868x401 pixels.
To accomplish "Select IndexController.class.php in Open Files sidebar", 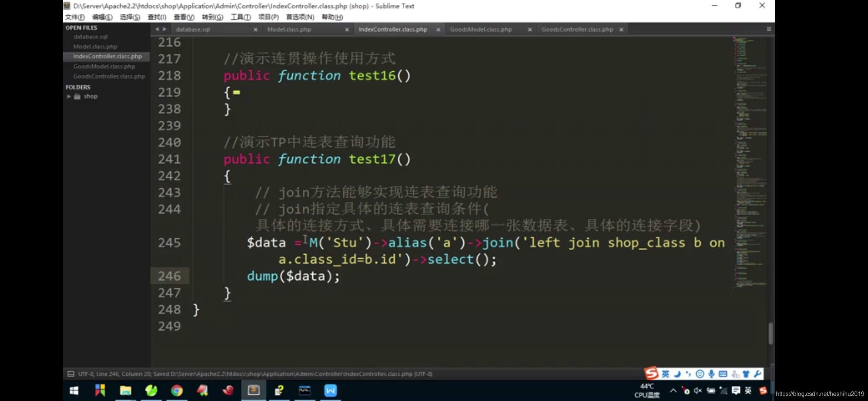I will click(106, 56).
